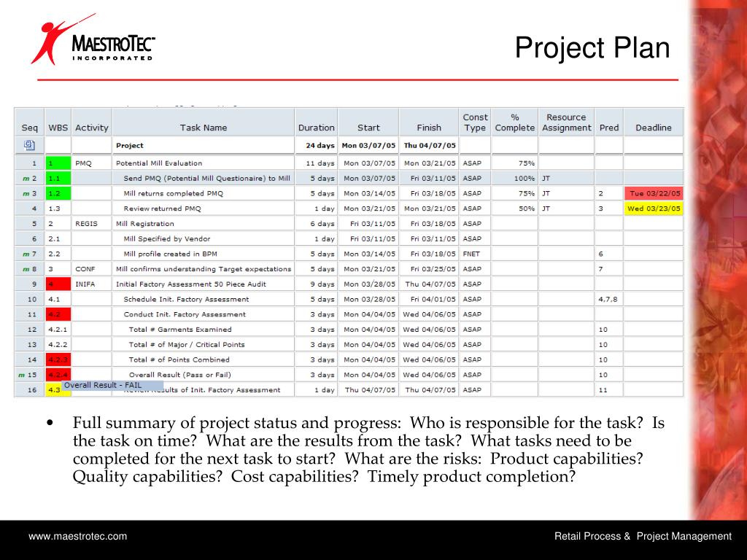Click the project document icon in Seq column
747x560 pixels.
29,145
